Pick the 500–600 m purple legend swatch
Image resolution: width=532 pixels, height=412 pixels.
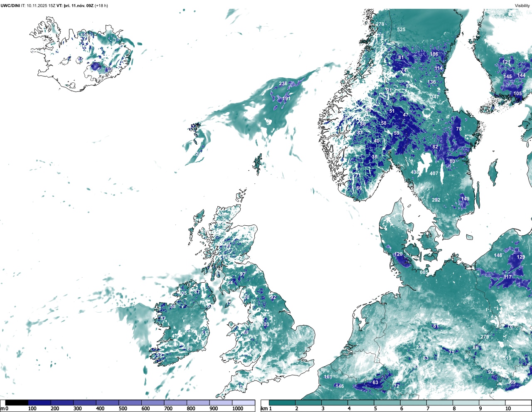(130, 402)
